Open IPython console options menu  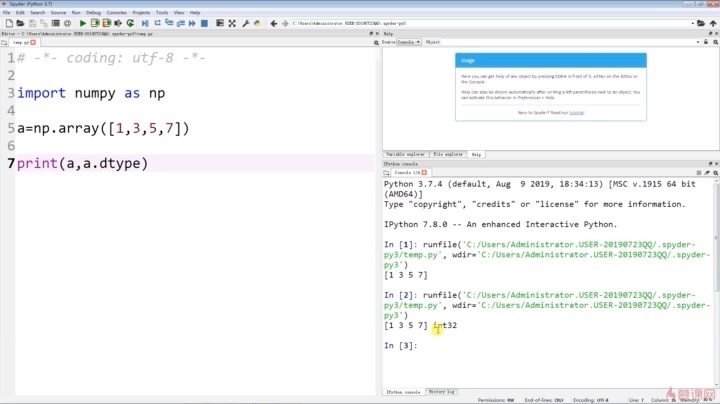(x=715, y=173)
